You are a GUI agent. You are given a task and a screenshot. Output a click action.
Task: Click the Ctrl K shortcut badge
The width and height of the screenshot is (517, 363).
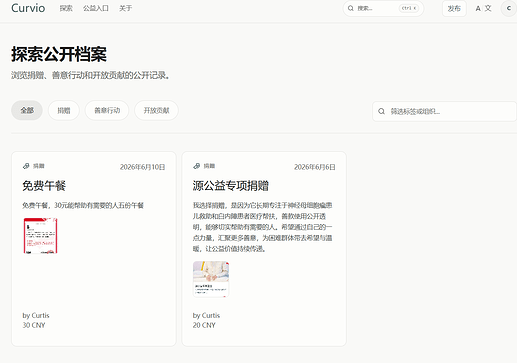[409, 8]
